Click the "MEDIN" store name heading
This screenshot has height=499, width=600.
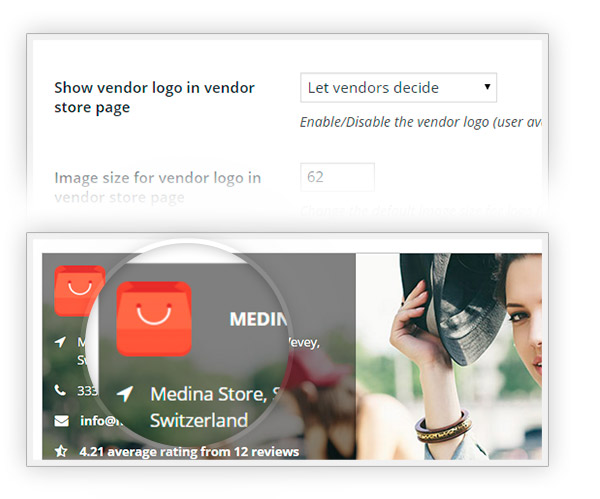pos(258,319)
